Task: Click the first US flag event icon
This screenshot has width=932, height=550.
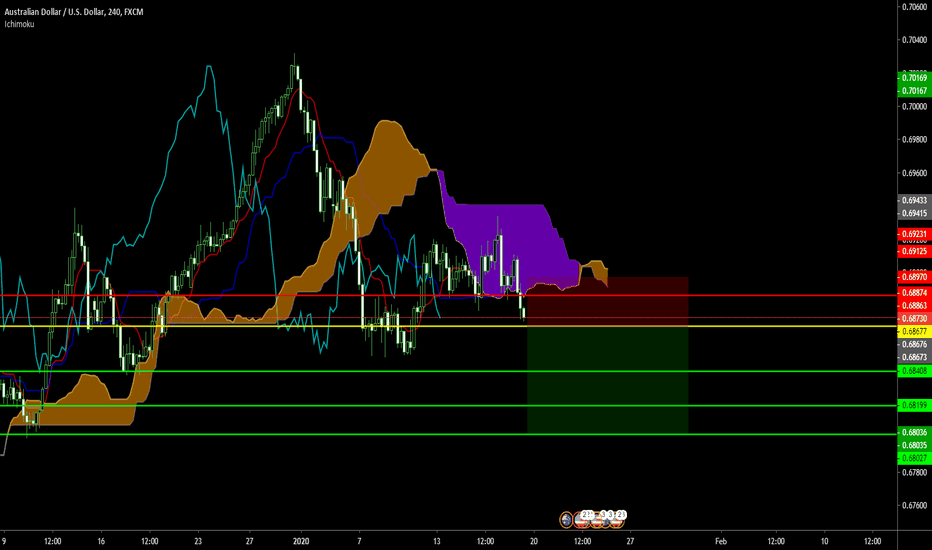Action: click(x=581, y=518)
